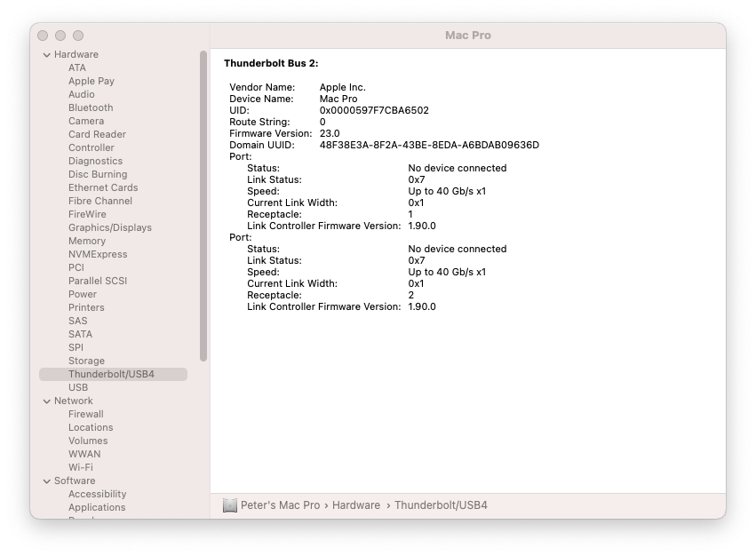Select Volumes in the sidebar

[88, 441]
